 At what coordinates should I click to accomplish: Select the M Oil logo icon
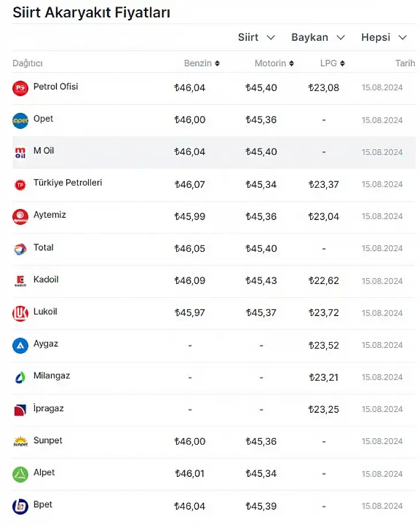pyautogui.click(x=20, y=153)
